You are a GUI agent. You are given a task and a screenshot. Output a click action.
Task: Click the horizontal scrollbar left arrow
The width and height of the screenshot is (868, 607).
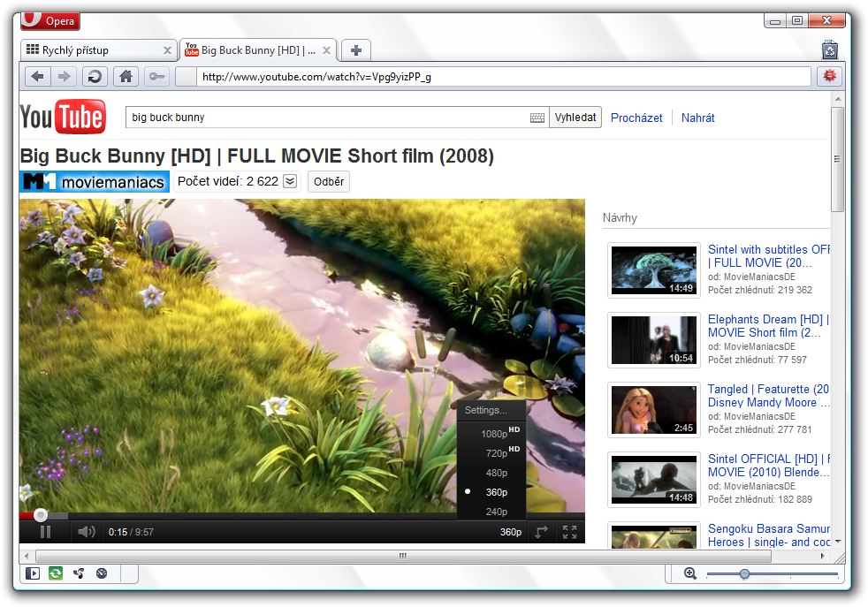pyautogui.click(x=27, y=556)
